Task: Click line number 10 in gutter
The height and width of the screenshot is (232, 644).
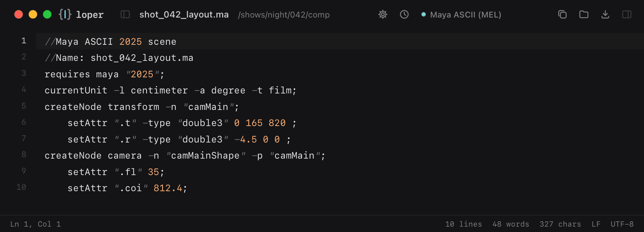Action: 21,187
